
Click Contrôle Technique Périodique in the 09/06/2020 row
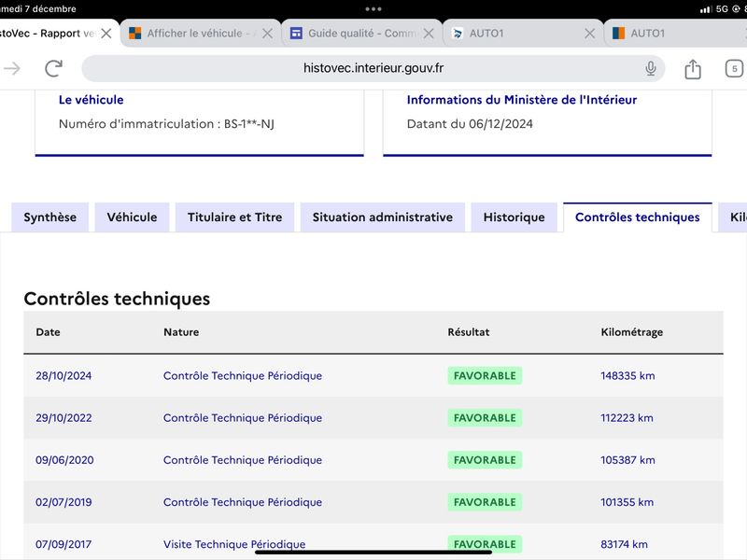[243, 460]
